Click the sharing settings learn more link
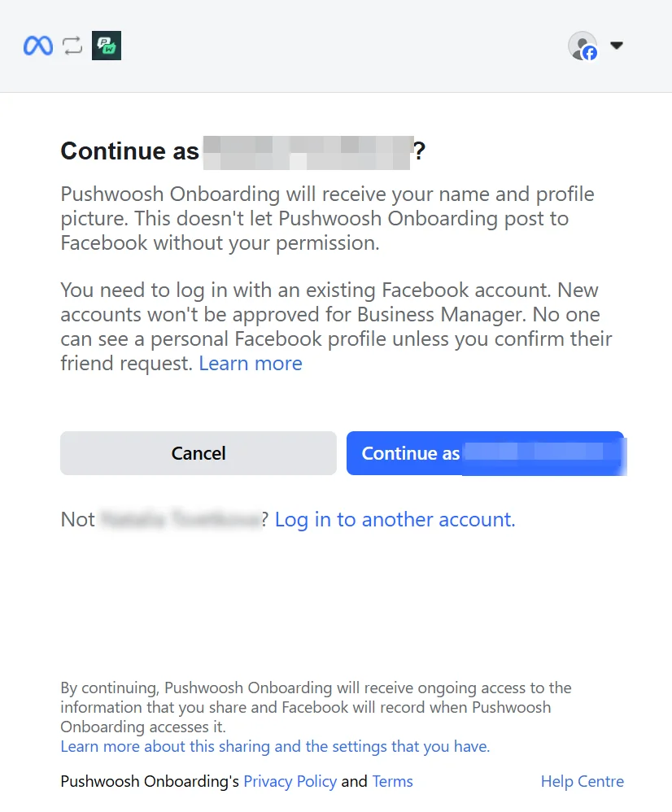This screenshot has width=672, height=812. [275, 746]
